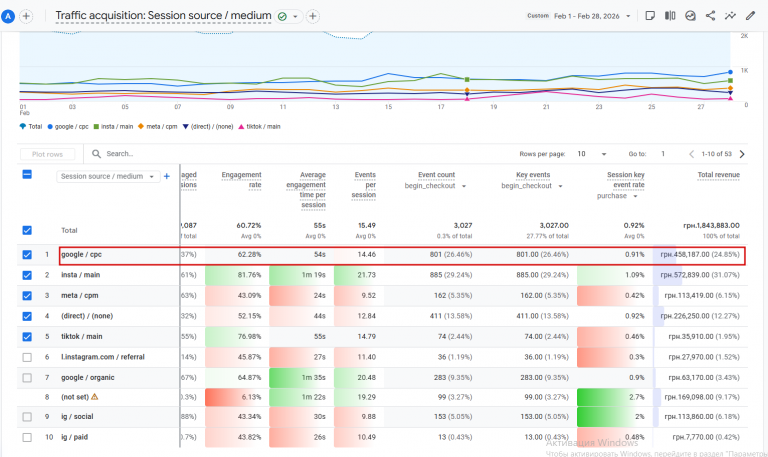The image size is (768, 457).
Task: Click the note icon in the top toolbar
Action: point(650,16)
